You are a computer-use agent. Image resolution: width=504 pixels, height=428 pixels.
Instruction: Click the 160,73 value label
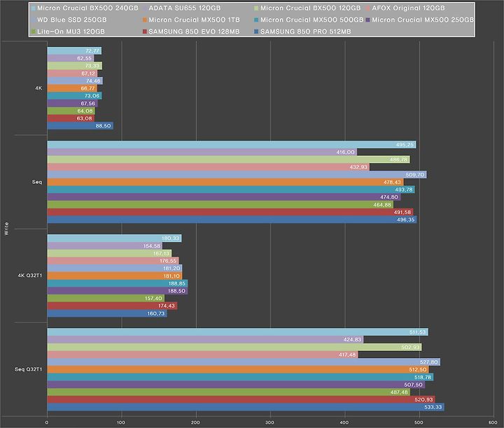pos(156,313)
